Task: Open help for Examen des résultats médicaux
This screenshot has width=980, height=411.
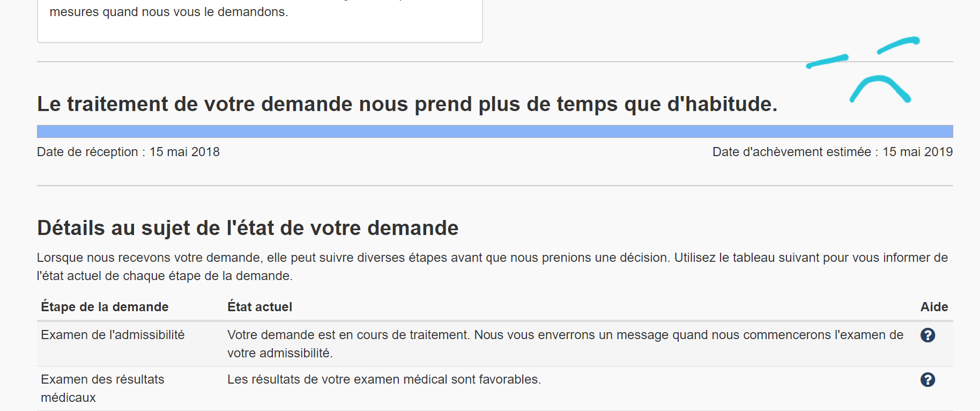Action: tap(927, 380)
